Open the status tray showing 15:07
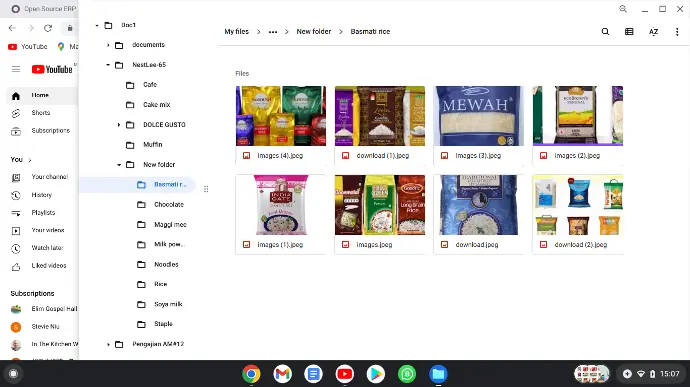The width and height of the screenshot is (690, 387). tap(652, 374)
